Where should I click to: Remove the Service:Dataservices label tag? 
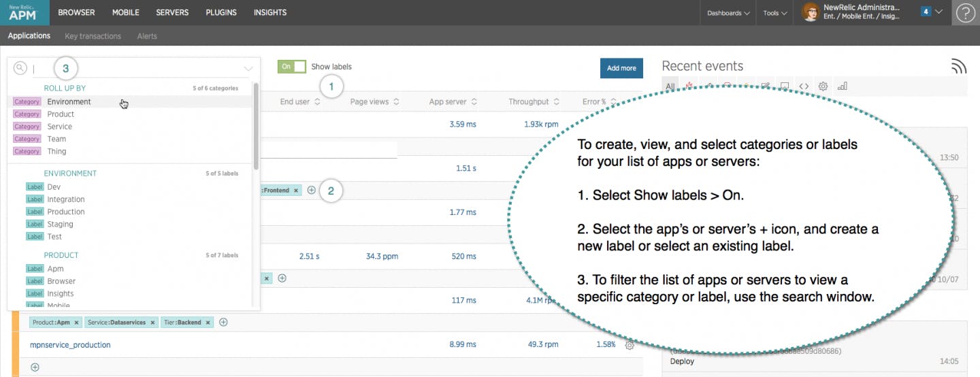(152, 323)
